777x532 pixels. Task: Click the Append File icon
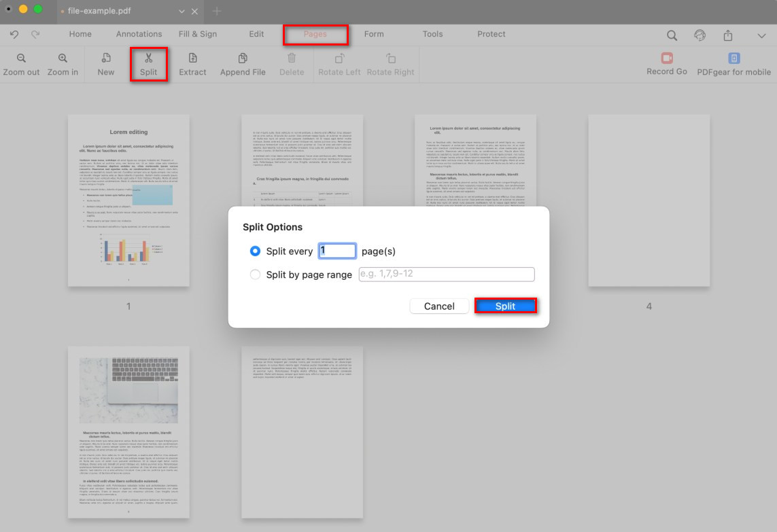click(x=243, y=58)
